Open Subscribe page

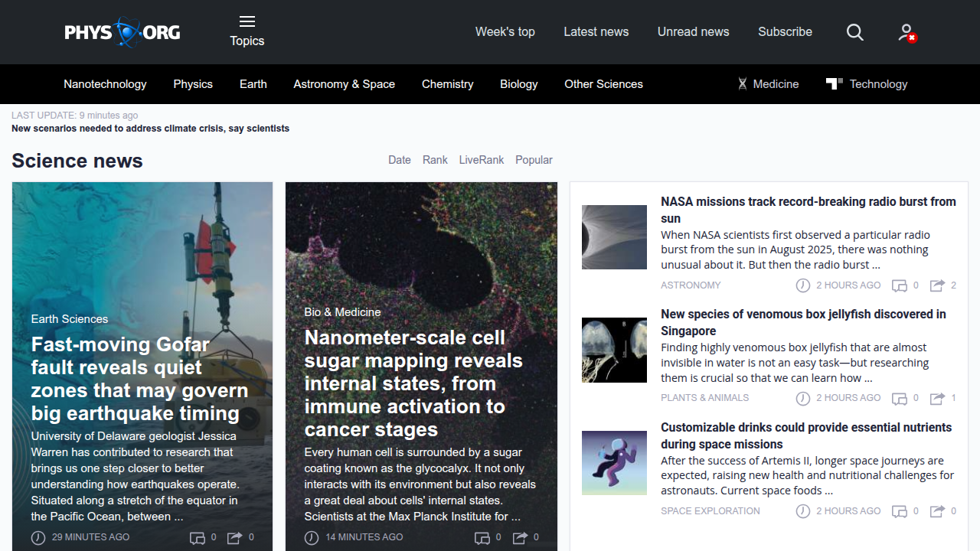(x=785, y=31)
